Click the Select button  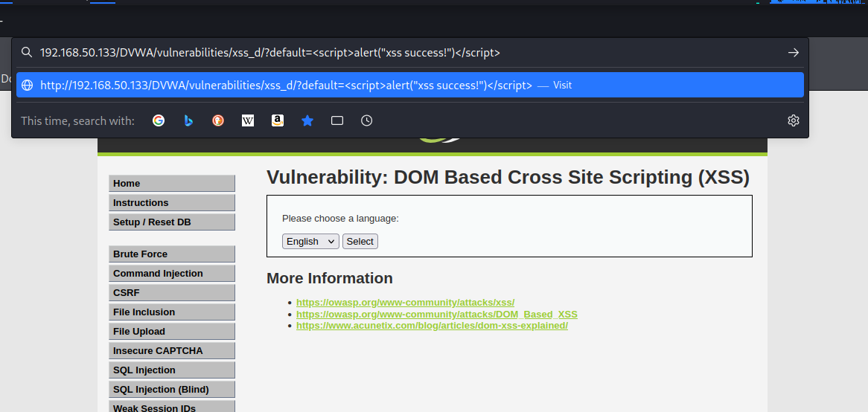pos(360,241)
